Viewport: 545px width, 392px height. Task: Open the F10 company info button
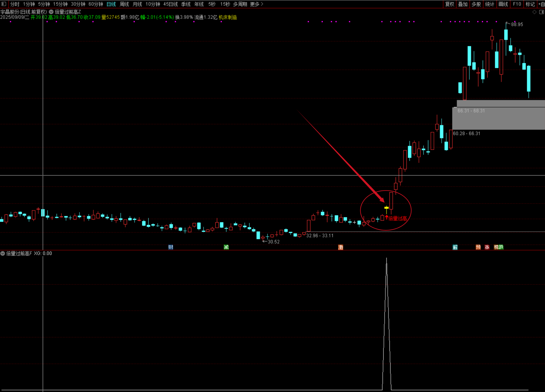tap(517, 4)
